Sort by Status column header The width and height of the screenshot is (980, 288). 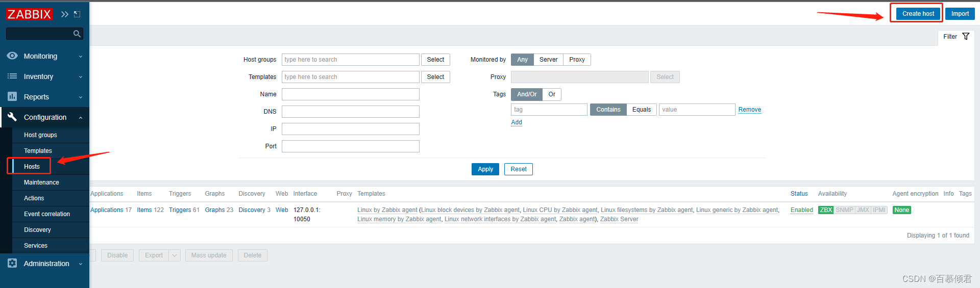click(799, 194)
